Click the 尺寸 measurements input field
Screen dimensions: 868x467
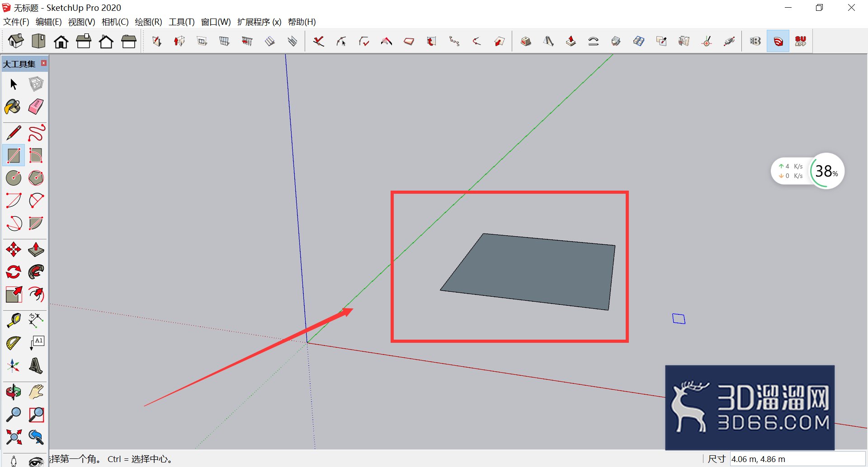pyautogui.click(x=797, y=459)
